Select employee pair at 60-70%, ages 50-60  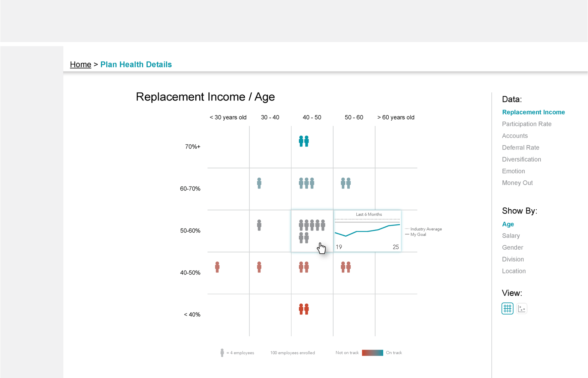(x=346, y=183)
